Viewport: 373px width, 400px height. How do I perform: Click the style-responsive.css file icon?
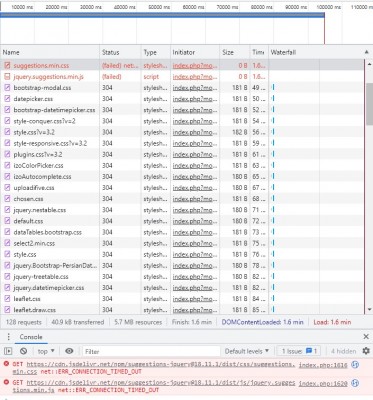pyautogui.click(x=7, y=143)
